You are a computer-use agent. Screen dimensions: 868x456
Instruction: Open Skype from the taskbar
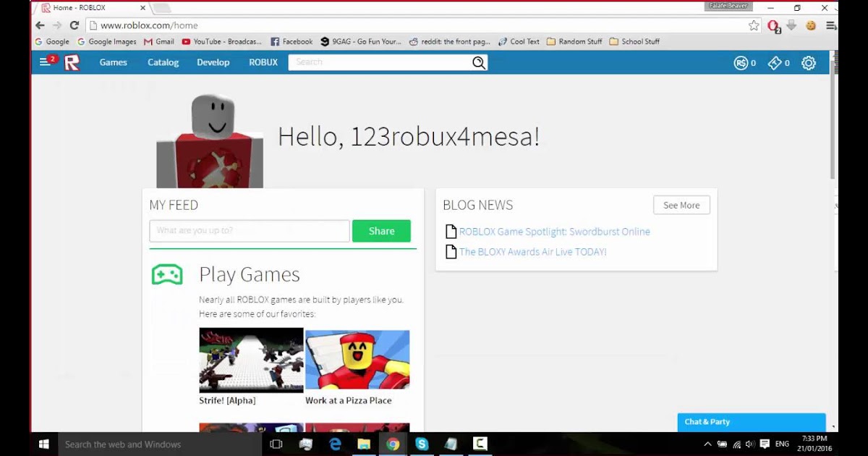click(x=422, y=444)
